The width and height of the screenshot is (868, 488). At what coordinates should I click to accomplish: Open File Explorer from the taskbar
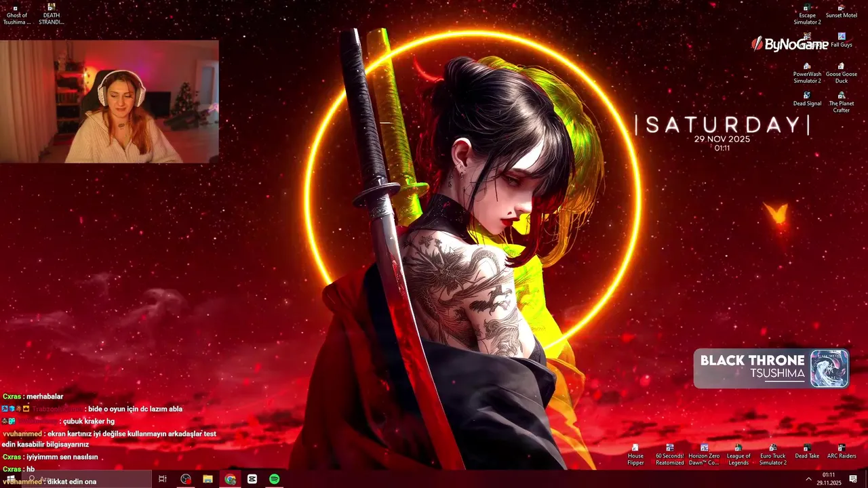(x=208, y=479)
